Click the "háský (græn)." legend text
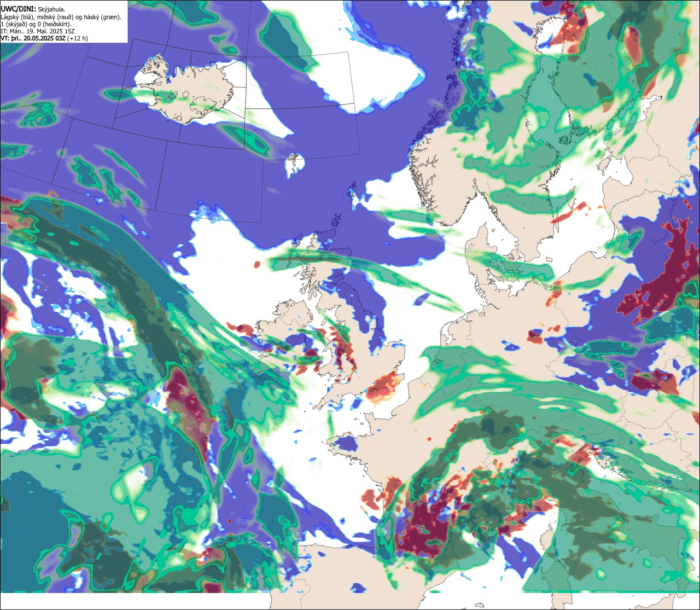Screen dimensions: 700x610 pos(103,17)
